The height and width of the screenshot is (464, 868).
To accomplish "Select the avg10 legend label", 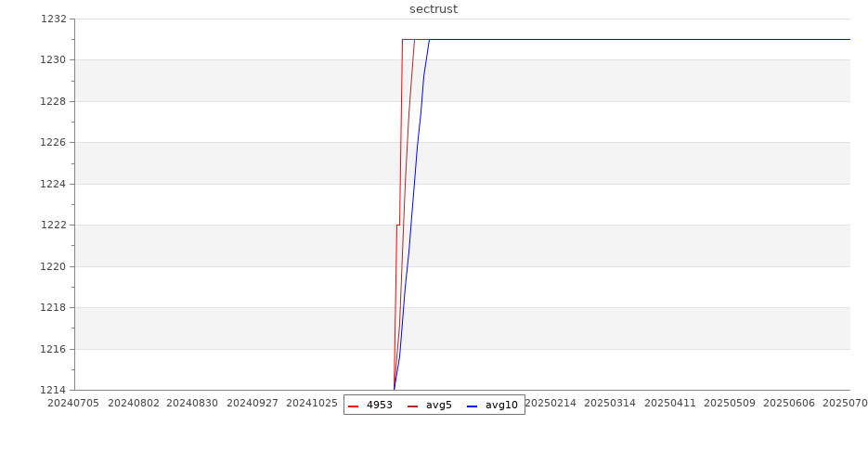I will pos(501,406).
